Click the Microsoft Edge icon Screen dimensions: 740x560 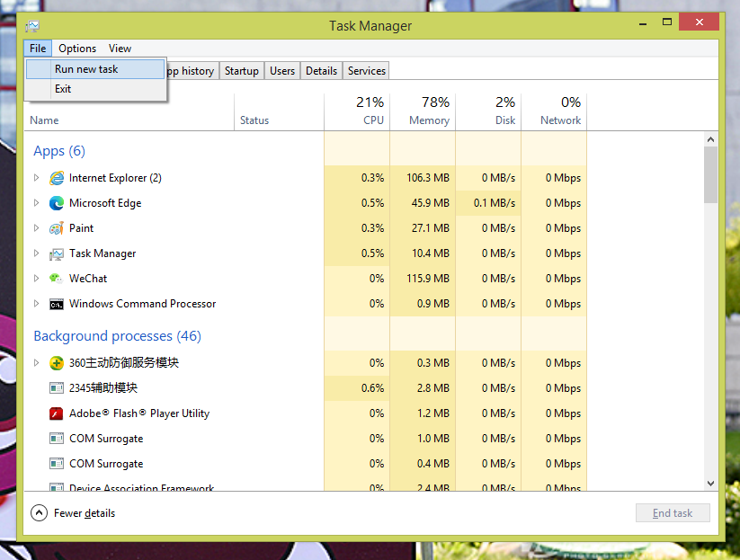tap(57, 203)
